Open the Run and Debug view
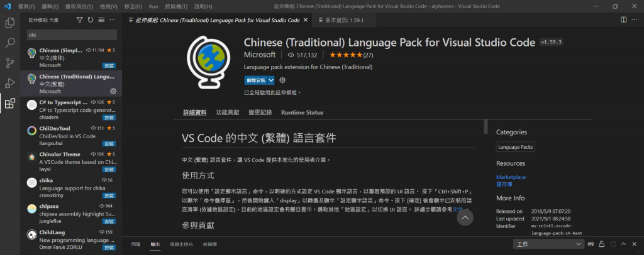The width and height of the screenshot is (644, 255). 10,84
